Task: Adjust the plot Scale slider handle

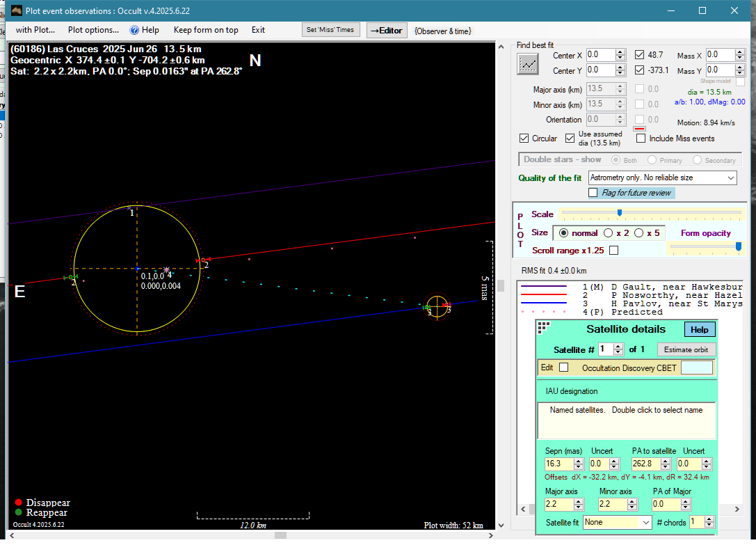Action: (x=619, y=213)
